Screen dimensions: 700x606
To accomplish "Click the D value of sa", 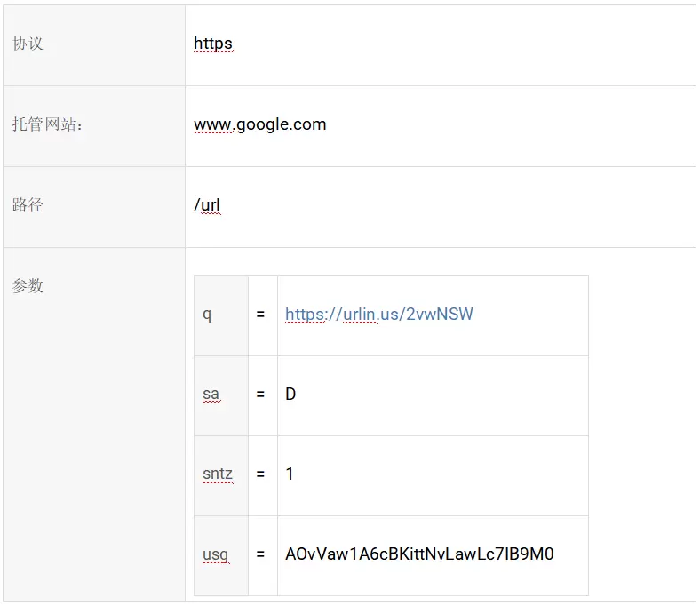I will click(290, 395).
